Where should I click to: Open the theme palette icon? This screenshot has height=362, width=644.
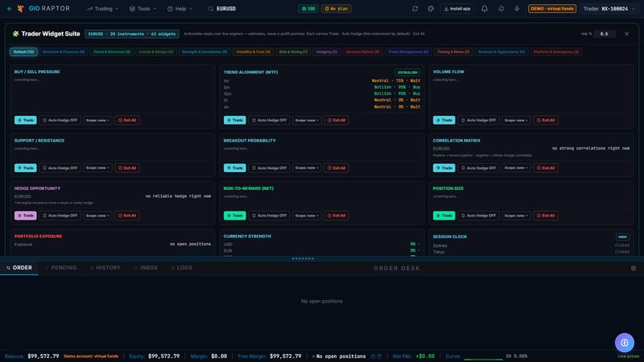431,9
